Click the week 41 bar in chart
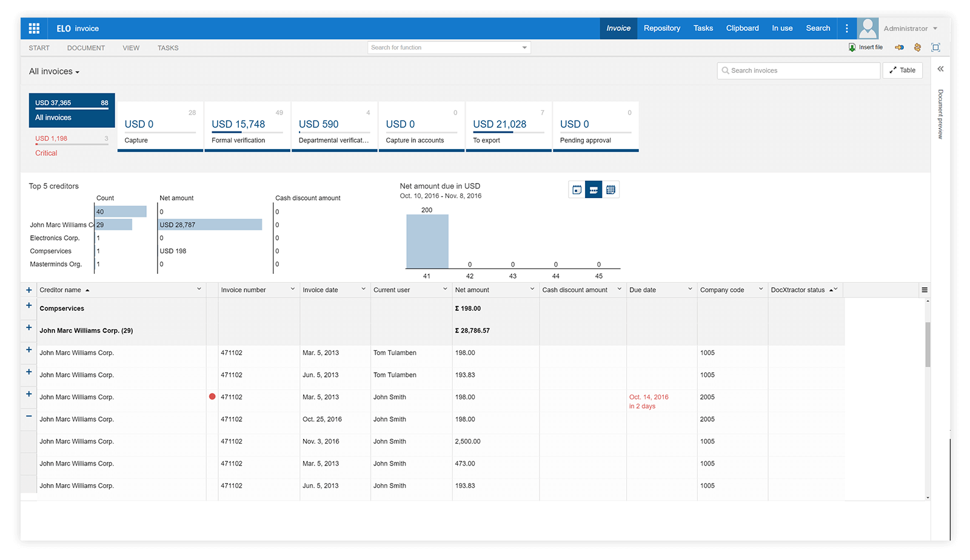Viewport: 970px width, 560px height. 427,241
